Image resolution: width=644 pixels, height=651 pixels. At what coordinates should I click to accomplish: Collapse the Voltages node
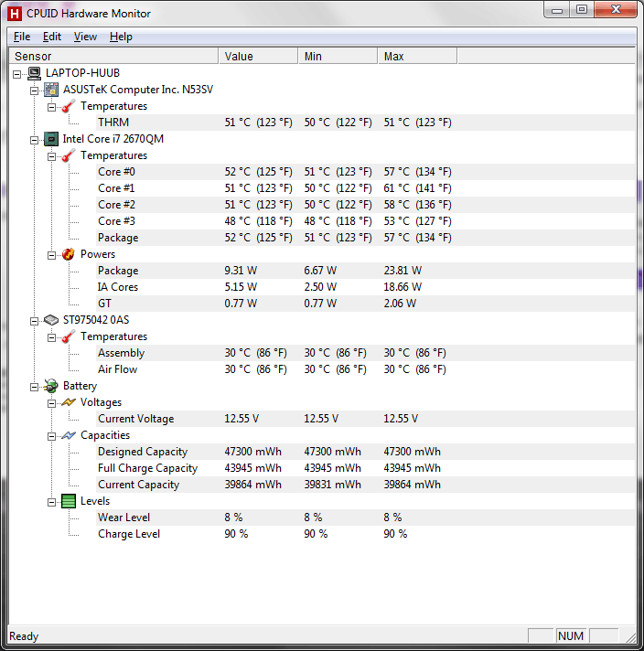[x=51, y=403]
